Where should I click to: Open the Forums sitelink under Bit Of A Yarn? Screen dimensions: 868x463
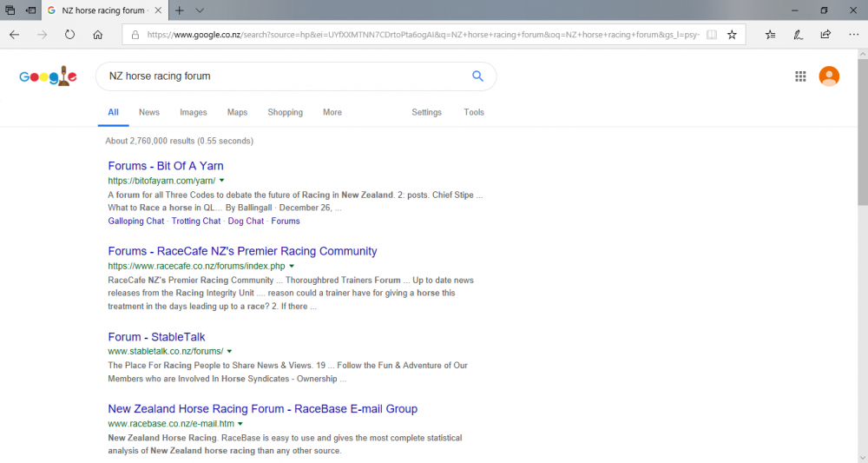click(x=285, y=221)
